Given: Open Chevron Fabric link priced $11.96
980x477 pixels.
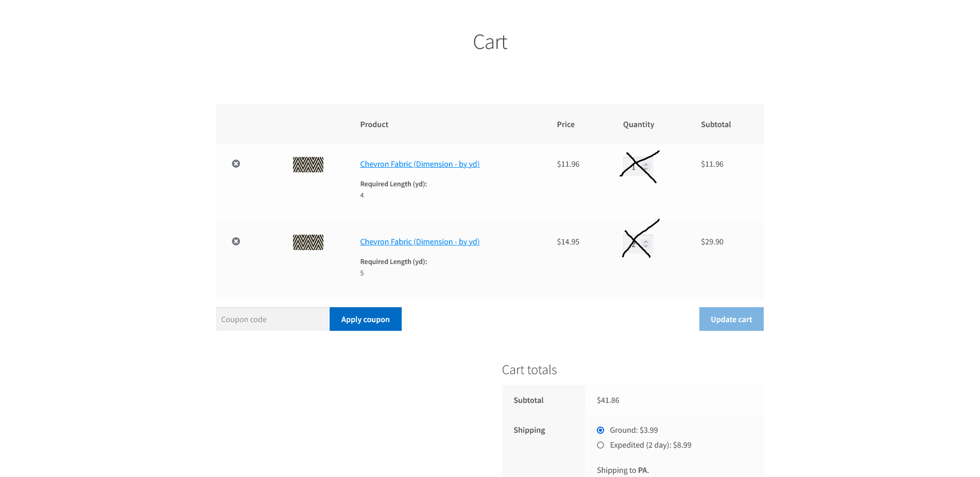Looking at the screenshot, I should [420, 164].
